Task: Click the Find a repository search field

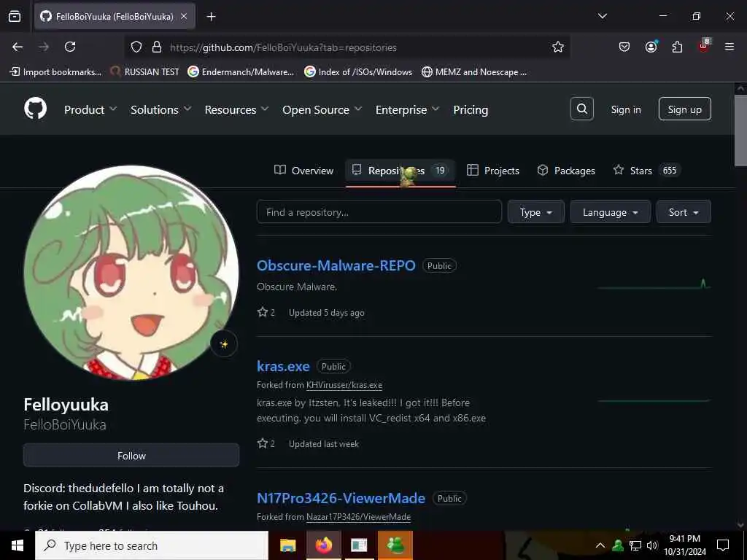Action: tap(379, 212)
